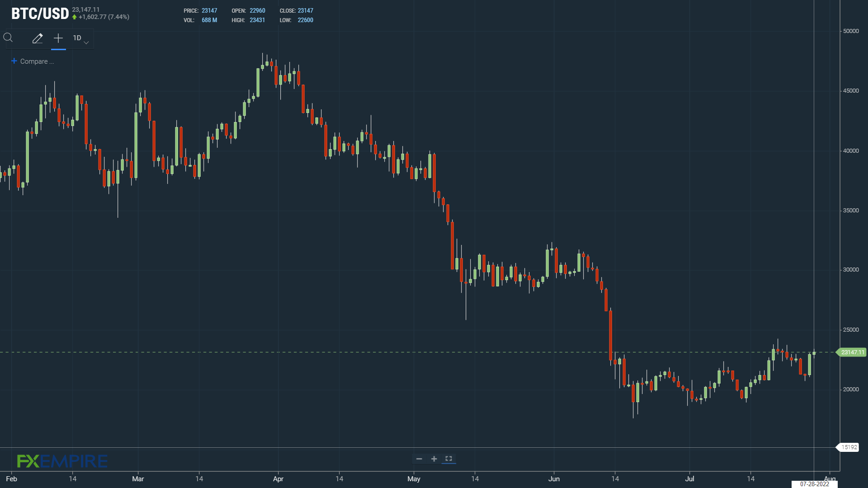This screenshot has height=488, width=868.
Task: Click the HIGH value 23431
Action: [x=257, y=20]
